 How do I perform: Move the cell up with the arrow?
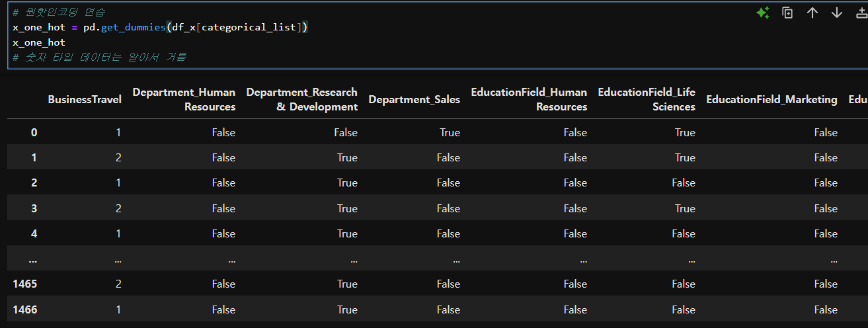click(x=812, y=13)
